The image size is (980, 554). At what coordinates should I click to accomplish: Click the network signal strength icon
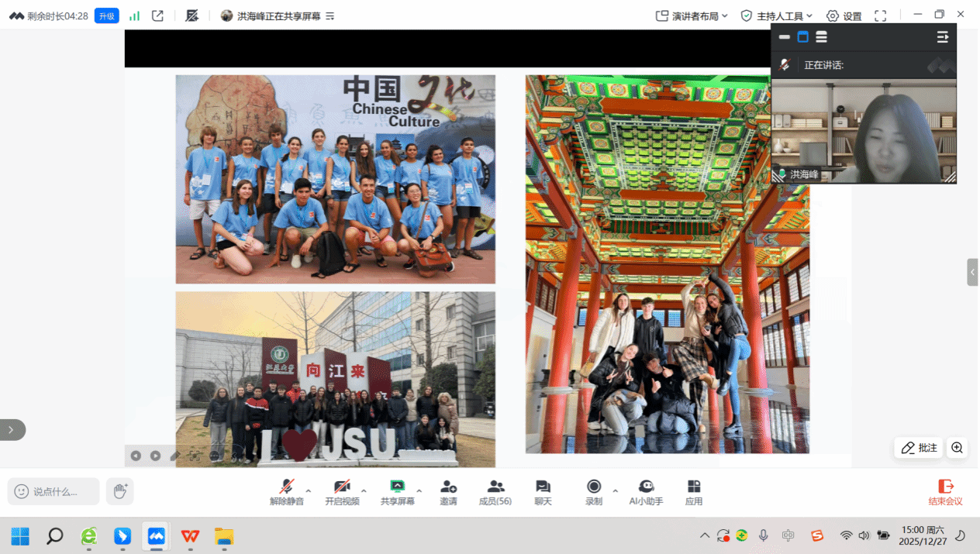134,15
